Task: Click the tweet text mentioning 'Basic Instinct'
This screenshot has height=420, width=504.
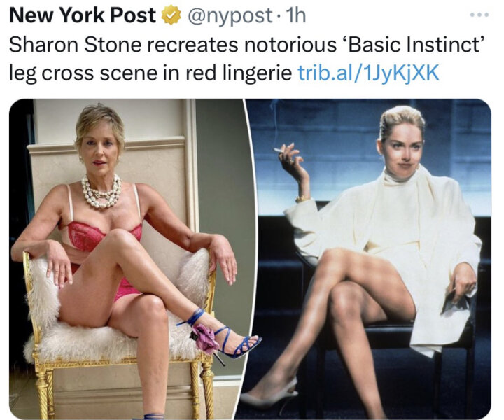Action: 247,45
